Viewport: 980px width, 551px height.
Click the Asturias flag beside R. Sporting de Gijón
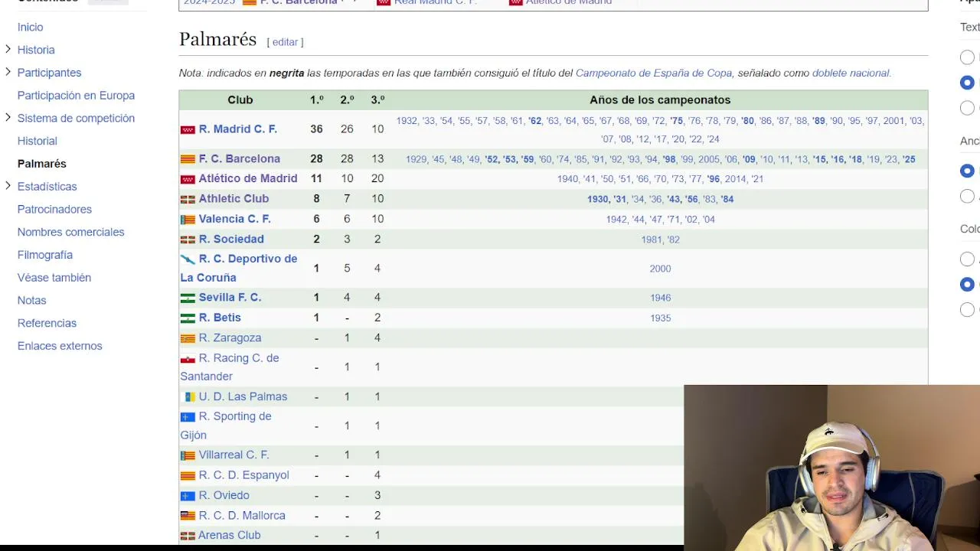[x=188, y=417]
